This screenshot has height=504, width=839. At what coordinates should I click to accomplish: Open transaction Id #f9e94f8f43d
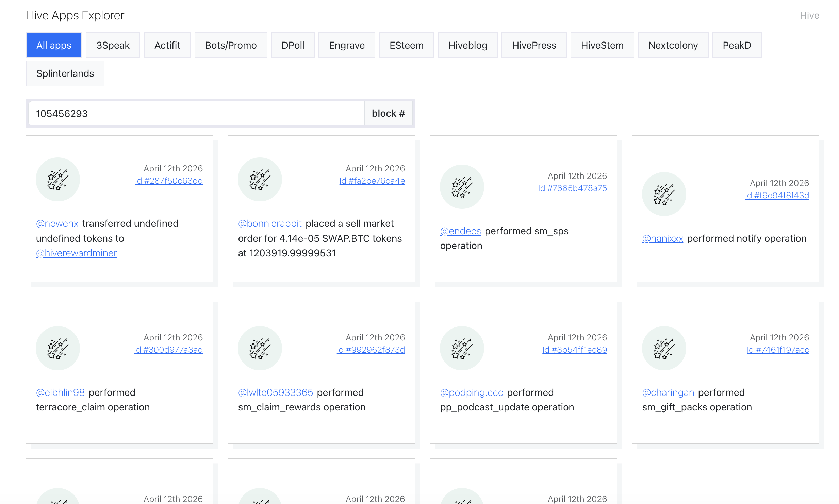pyautogui.click(x=777, y=195)
